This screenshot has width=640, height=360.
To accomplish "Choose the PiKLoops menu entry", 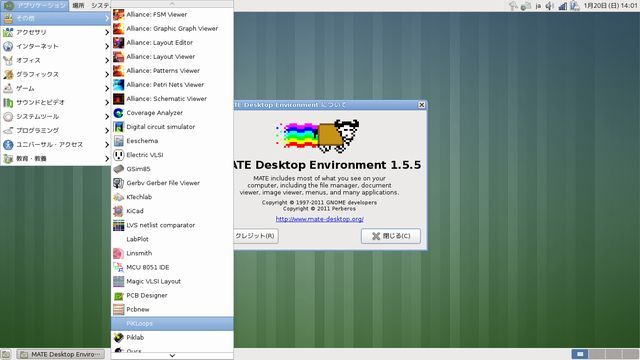I will 172,324.
